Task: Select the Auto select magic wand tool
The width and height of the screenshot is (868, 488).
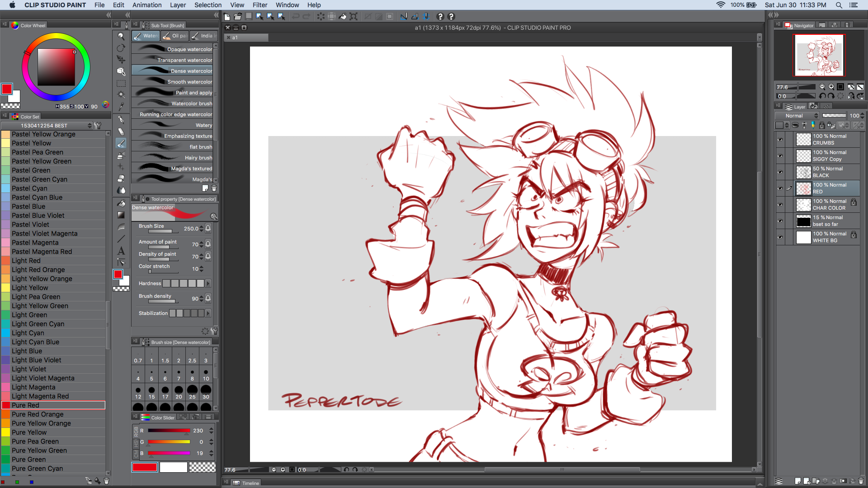Action: [121, 95]
